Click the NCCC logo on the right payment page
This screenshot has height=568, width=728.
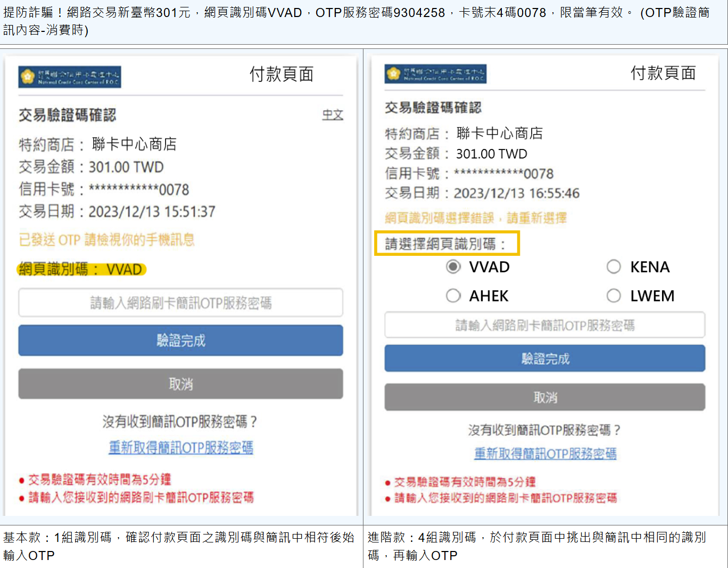click(x=434, y=74)
